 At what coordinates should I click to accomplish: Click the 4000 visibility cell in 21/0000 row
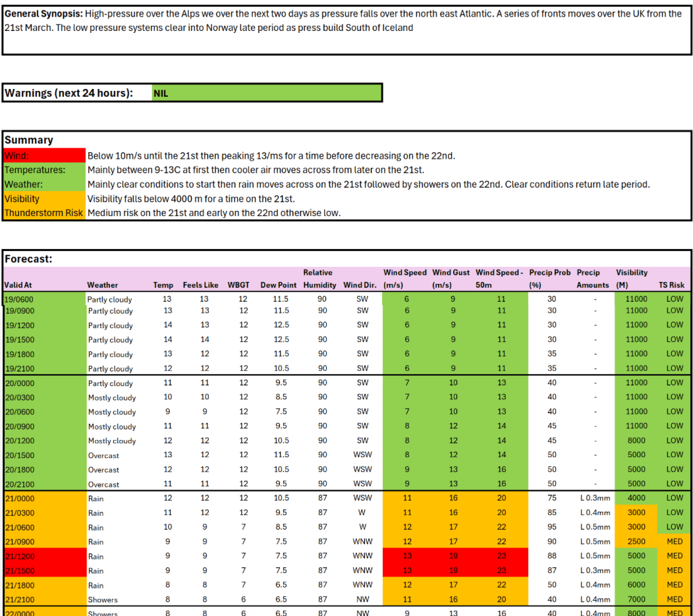[x=636, y=499]
